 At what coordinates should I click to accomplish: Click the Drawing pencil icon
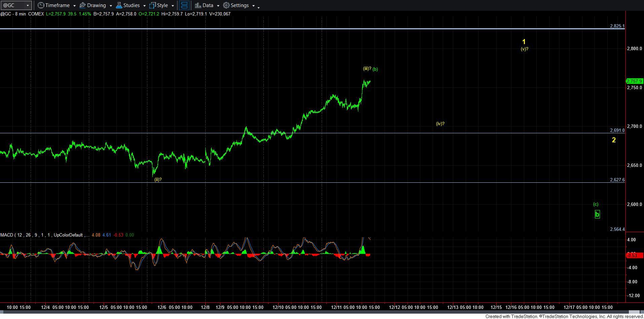82,5
